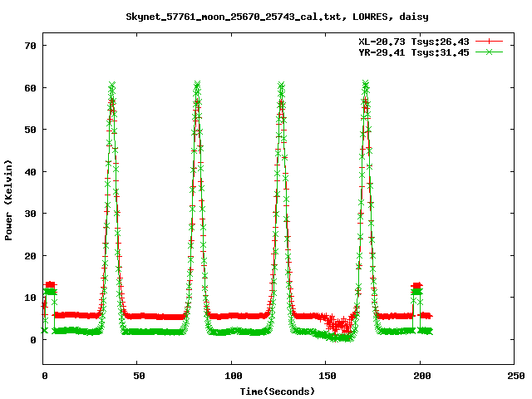Screen dimensions: 532x399
Task: Select the YR-29.41 Tsys:31.45 legend label
Action: point(414,52)
